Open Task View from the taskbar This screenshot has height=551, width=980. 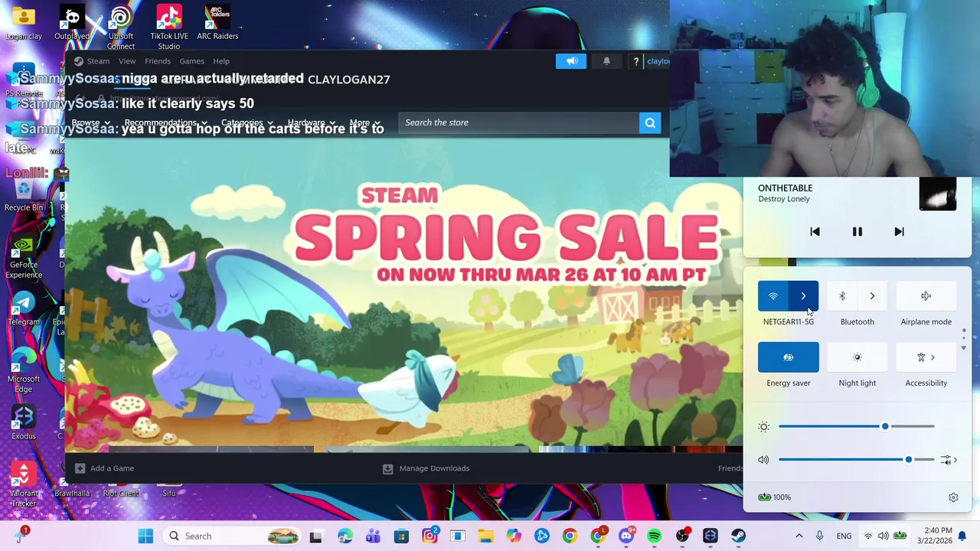tap(315, 536)
